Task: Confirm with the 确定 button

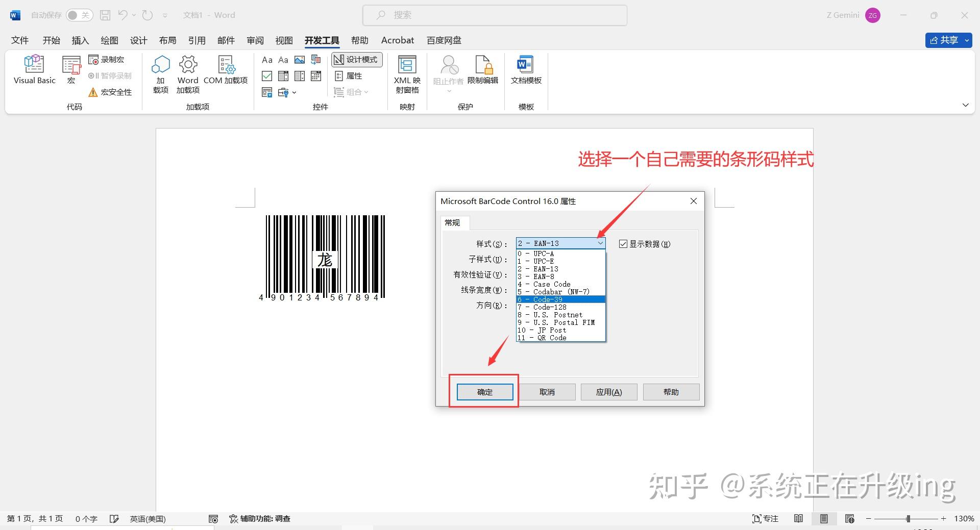Action: pos(485,392)
